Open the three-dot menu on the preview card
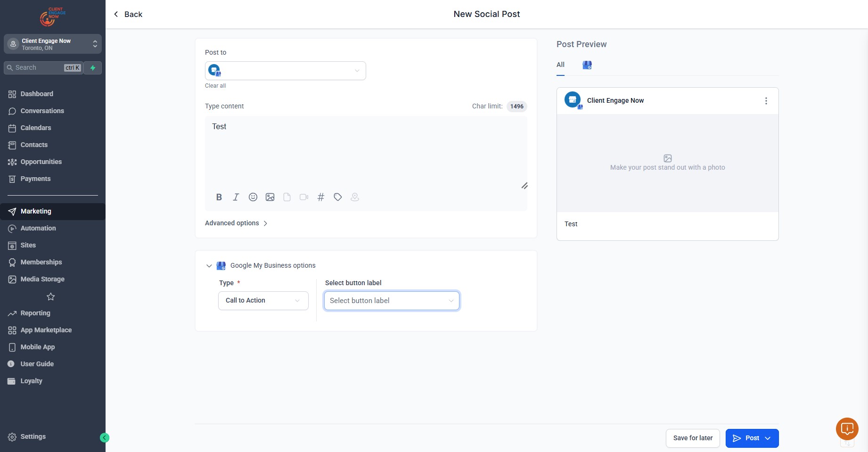Image resolution: width=868 pixels, height=452 pixels. click(766, 101)
